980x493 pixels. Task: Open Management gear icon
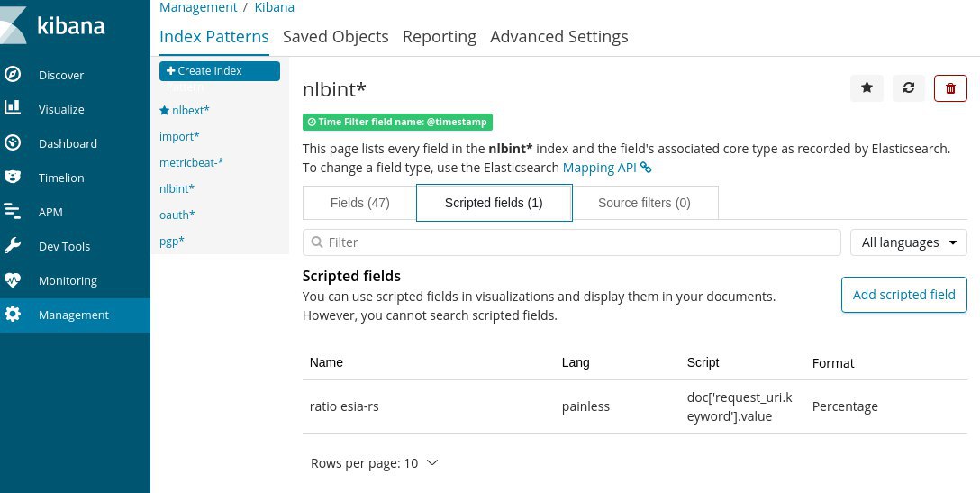point(13,314)
